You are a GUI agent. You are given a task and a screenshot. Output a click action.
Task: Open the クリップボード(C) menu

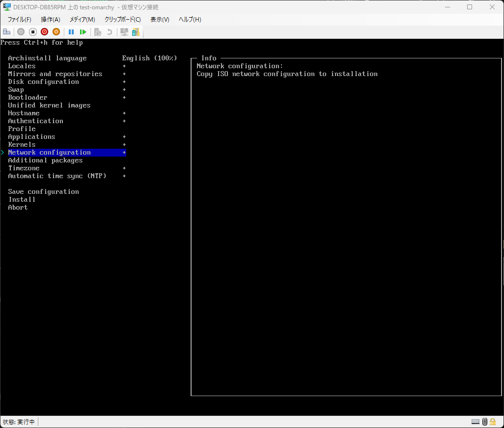[x=122, y=20]
